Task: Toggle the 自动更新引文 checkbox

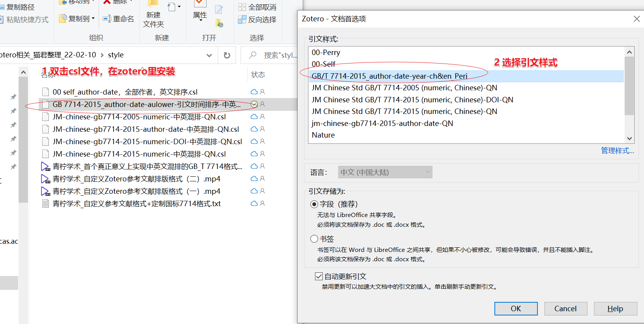Action: point(319,276)
